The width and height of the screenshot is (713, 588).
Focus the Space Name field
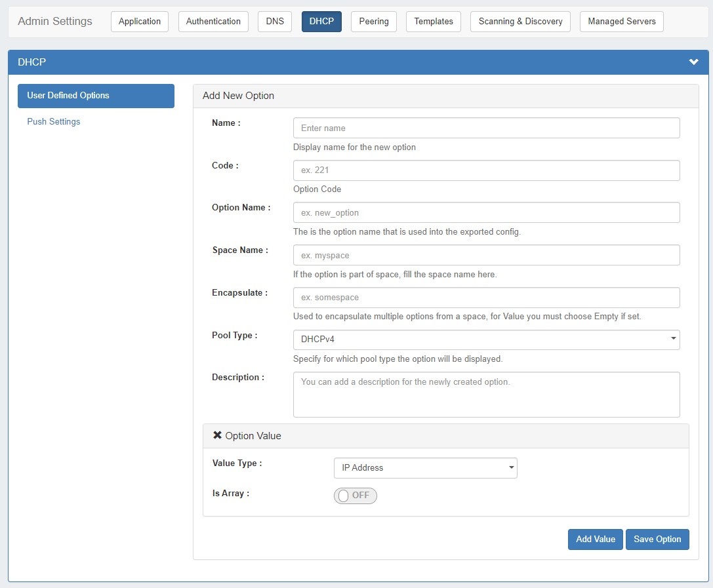tap(486, 255)
